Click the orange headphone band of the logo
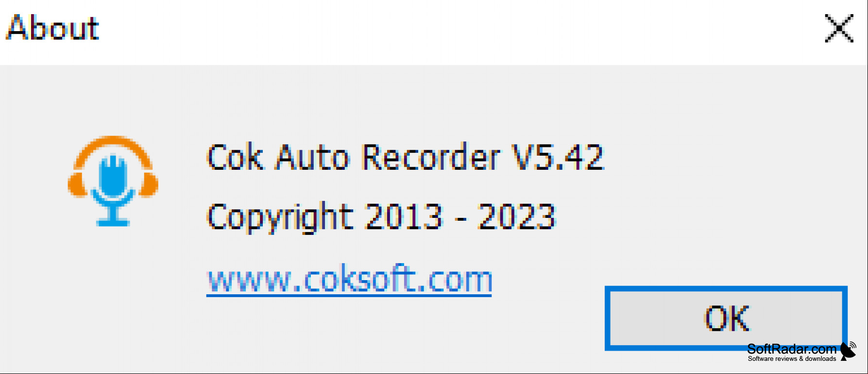 tap(113, 151)
